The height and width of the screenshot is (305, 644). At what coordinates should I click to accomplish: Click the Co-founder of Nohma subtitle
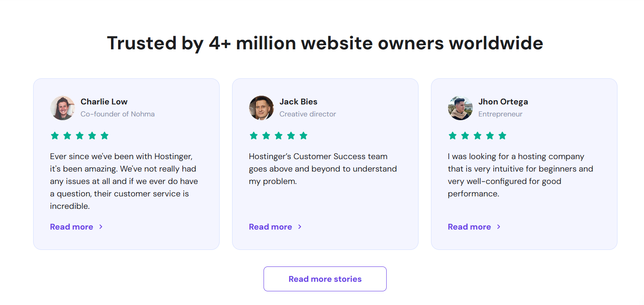click(x=118, y=114)
